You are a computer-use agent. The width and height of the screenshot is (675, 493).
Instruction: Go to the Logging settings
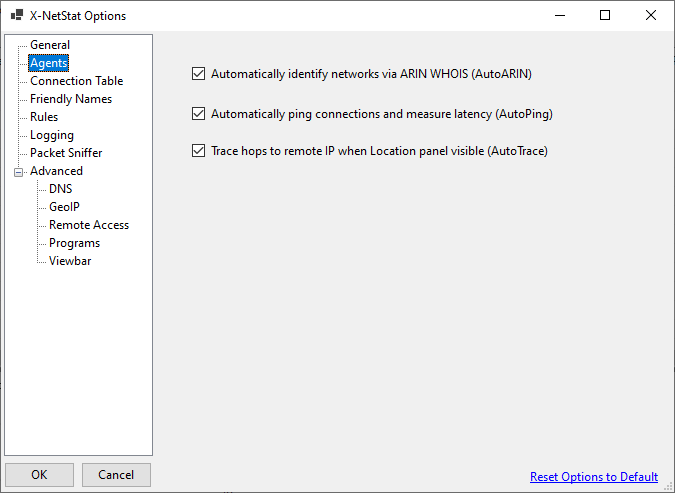[x=52, y=135]
